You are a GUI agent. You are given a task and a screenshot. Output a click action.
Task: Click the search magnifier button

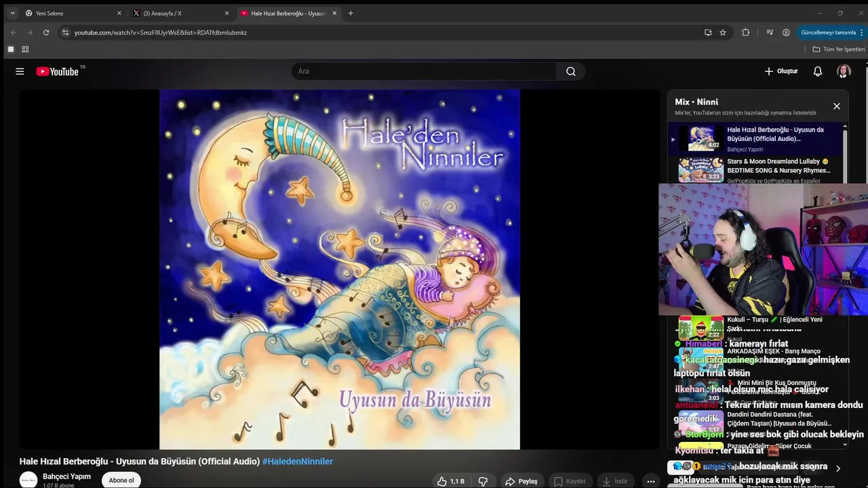[x=571, y=71]
